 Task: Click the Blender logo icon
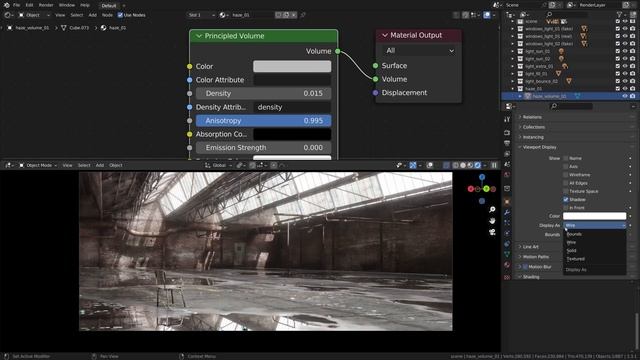[x=6, y=5]
